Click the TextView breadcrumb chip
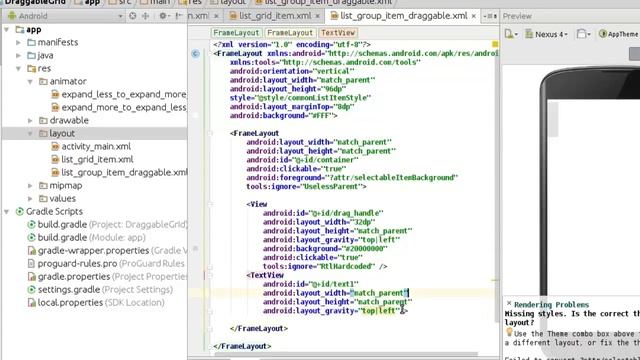The height and width of the screenshot is (360, 640). 338,33
